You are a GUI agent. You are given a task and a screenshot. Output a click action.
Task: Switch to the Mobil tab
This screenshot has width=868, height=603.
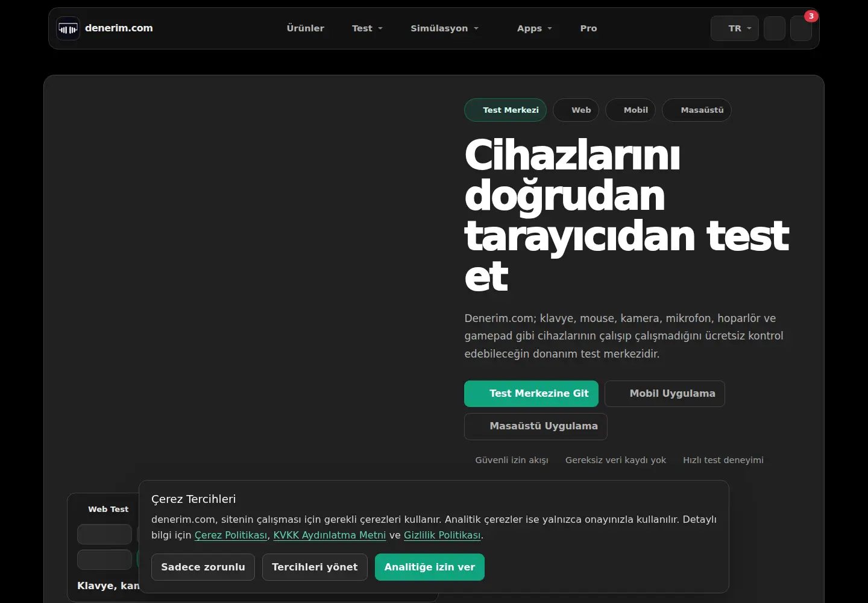630,110
